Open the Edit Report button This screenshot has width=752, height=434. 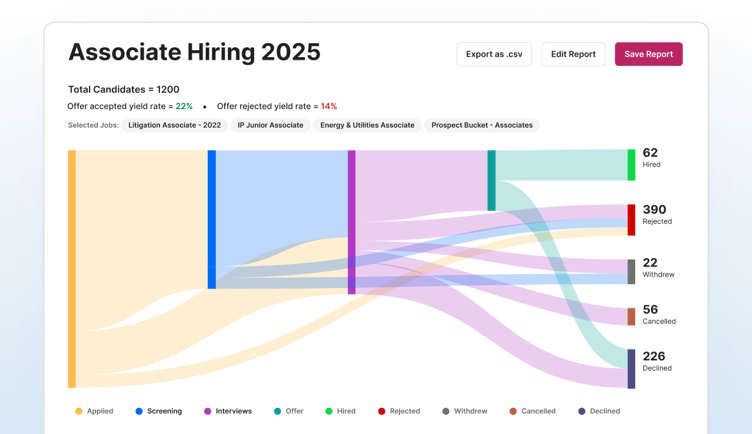573,54
